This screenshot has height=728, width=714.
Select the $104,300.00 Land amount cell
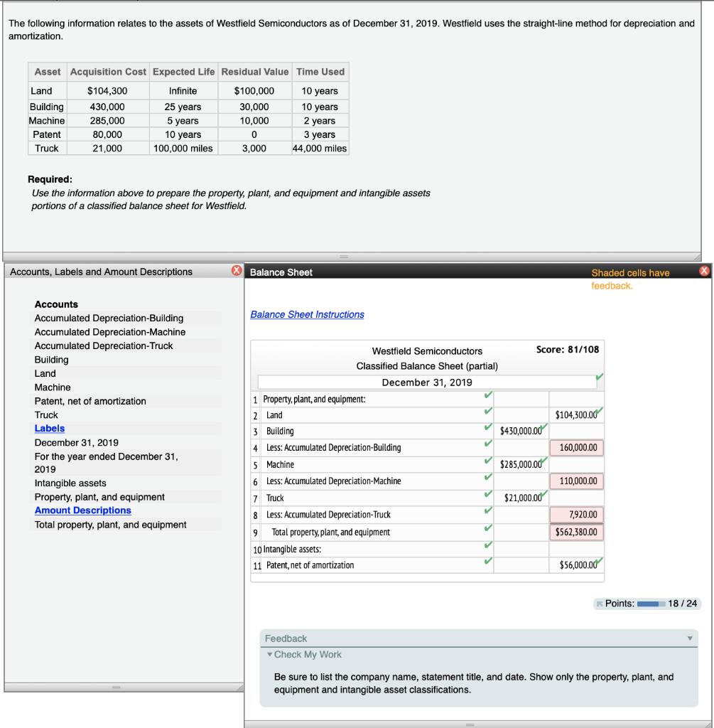pos(576,415)
